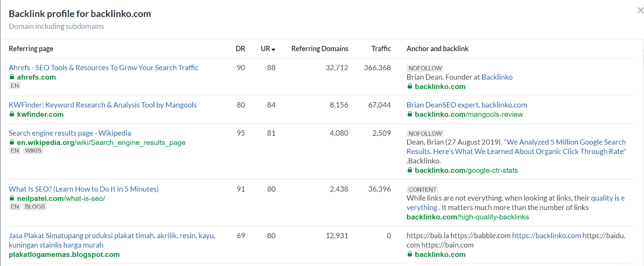Click traffic value 366,368
Viewport: 644px width, 266px height.
pyautogui.click(x=377, y=68)
